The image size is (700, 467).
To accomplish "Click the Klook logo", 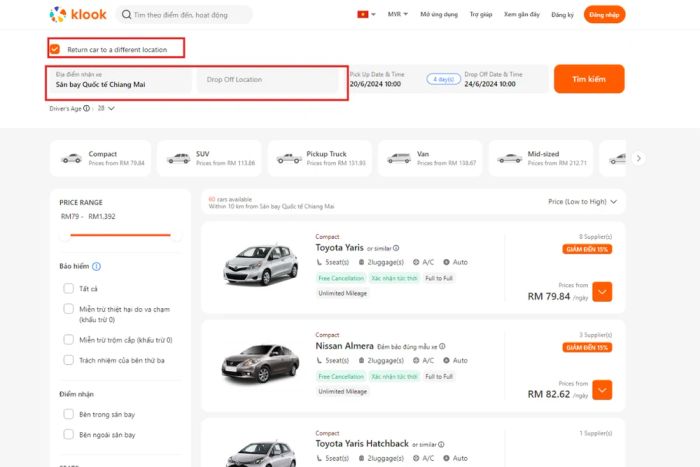I will coord(78,14).
